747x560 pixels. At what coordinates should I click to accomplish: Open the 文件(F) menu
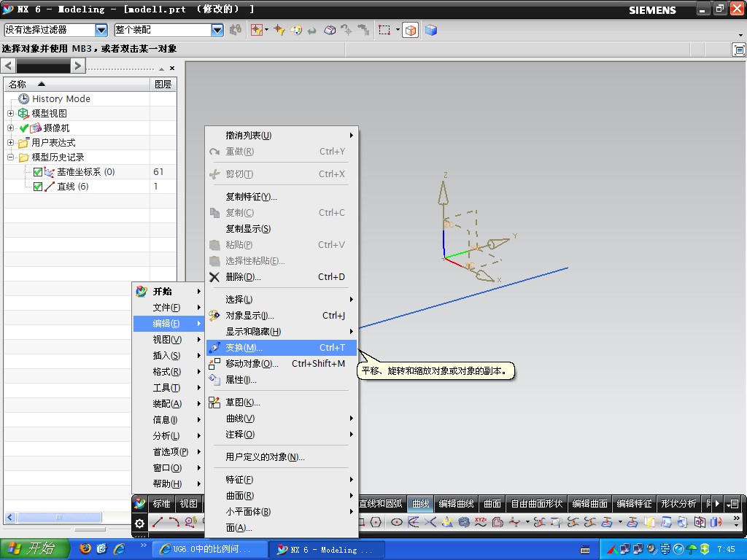[x=169, y=308]
